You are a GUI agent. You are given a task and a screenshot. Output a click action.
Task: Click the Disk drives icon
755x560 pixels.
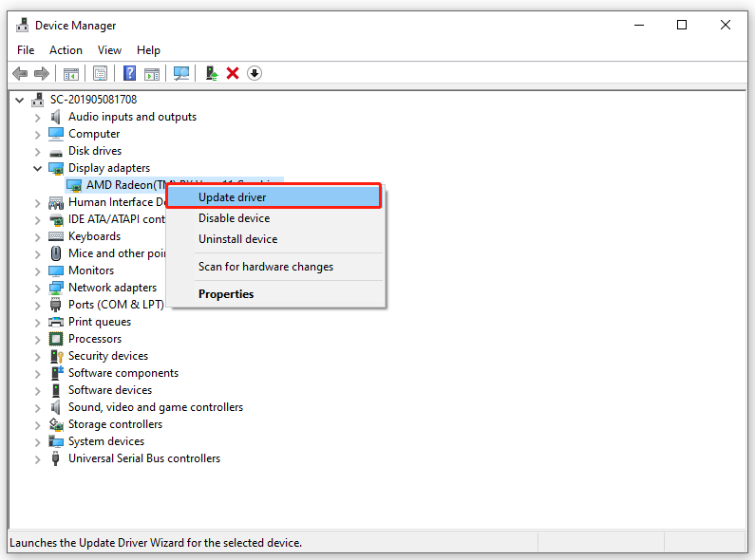coord(56,152)
